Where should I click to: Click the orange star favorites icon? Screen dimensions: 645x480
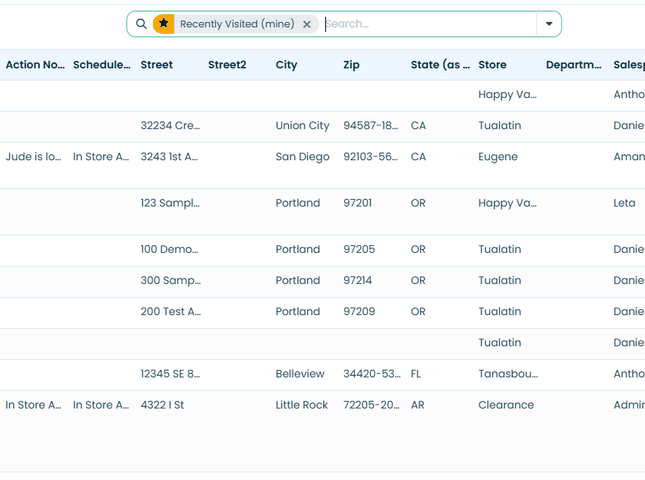(164, 24)
